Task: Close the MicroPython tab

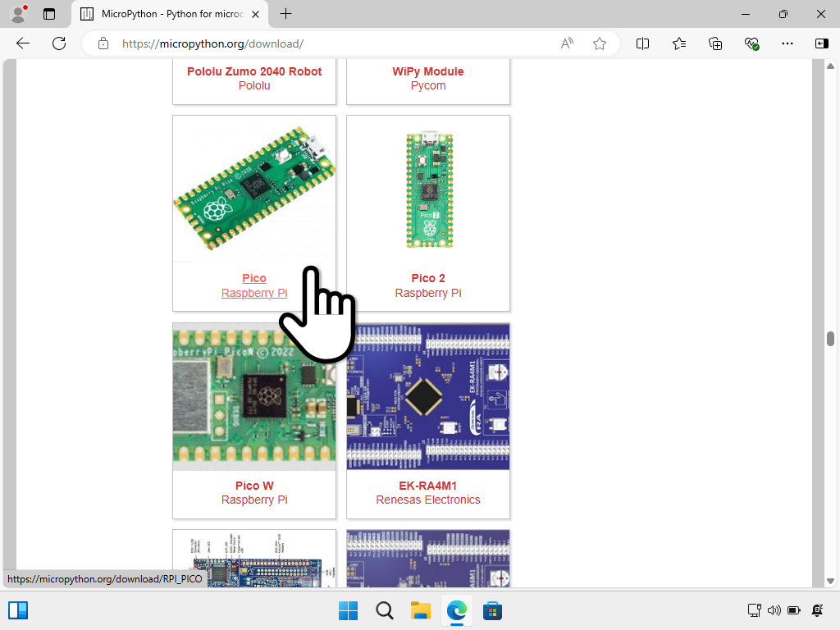Action: 256,14
